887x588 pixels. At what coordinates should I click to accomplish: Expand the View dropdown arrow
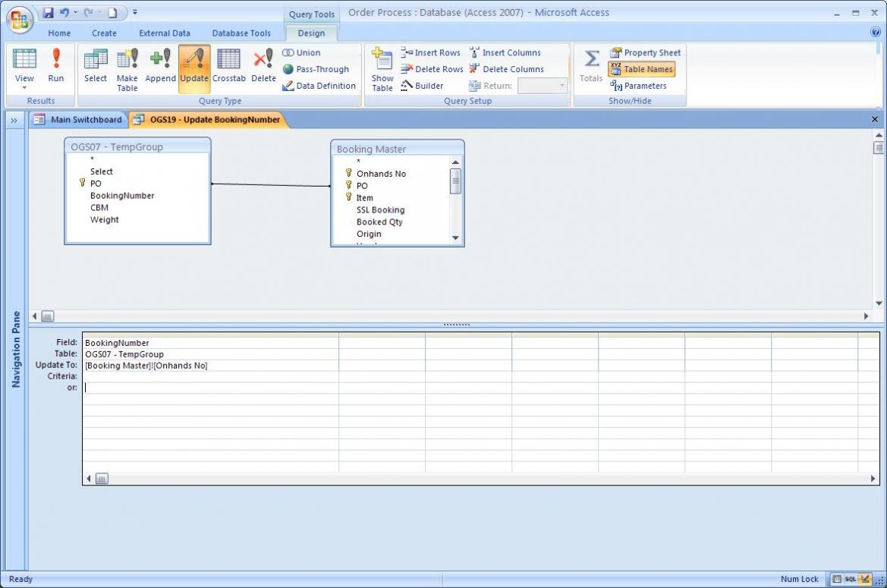point(24,88)
